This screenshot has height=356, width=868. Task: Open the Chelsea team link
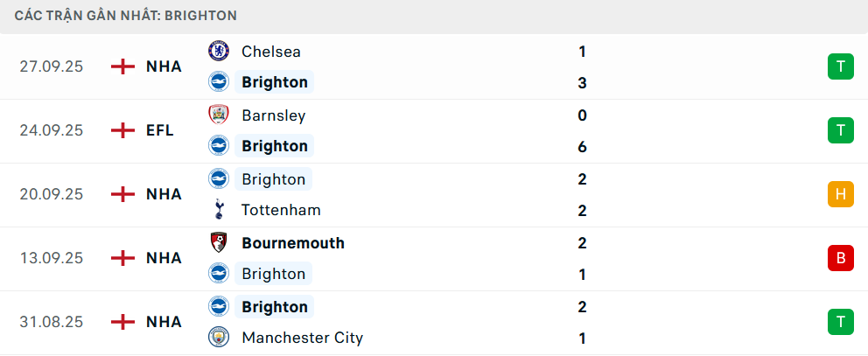click(x=271, y=52)
